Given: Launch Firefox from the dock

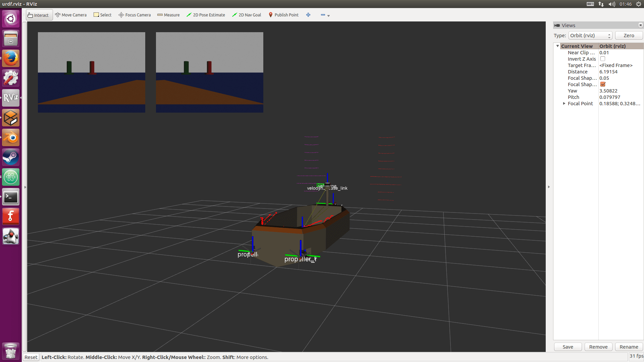Looking at the screenshot, I should click(x=10, y=58).
